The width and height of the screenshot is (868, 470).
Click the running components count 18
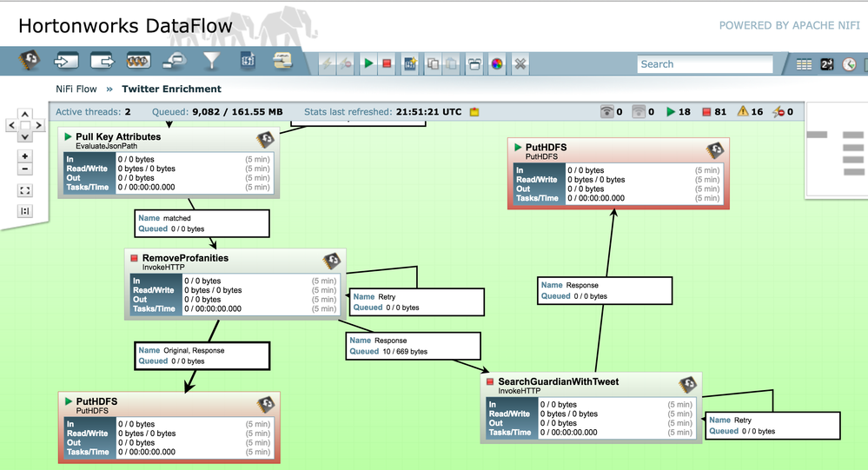point(678,112)
